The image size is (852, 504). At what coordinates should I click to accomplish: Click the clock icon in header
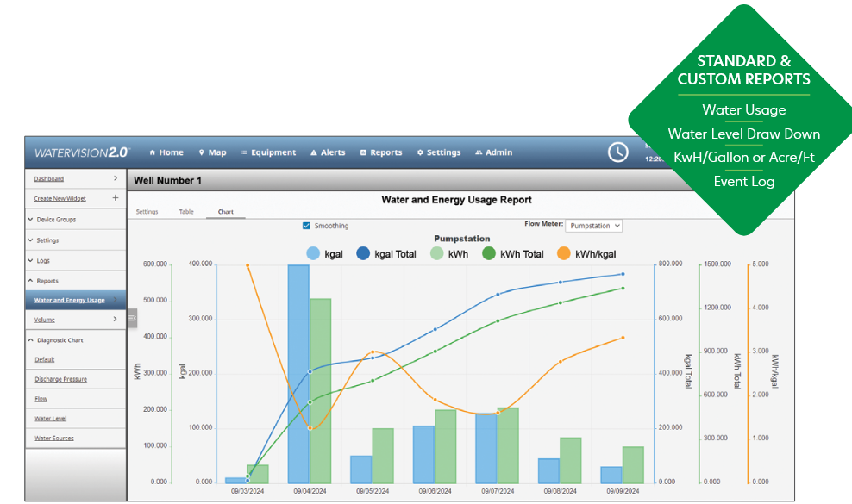pos(618,152)
